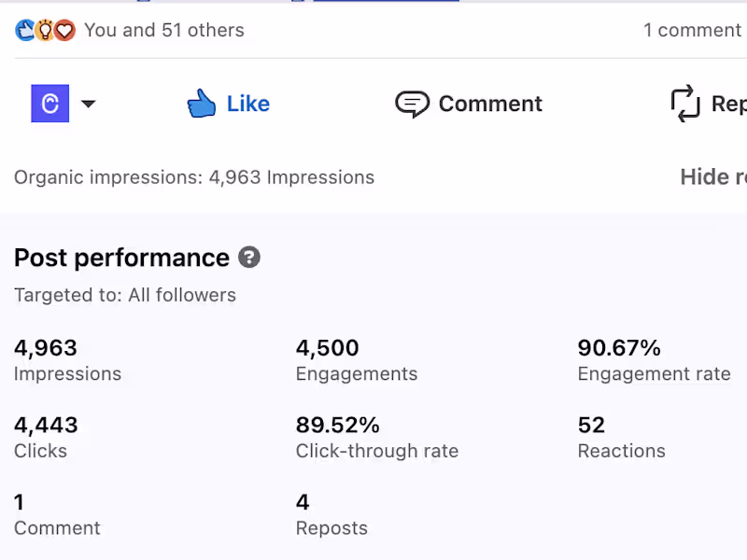Viewport: 747px width, 560px height.
Task: Select the 89.52% Click-through rate metric
Action: coord(376,438)
